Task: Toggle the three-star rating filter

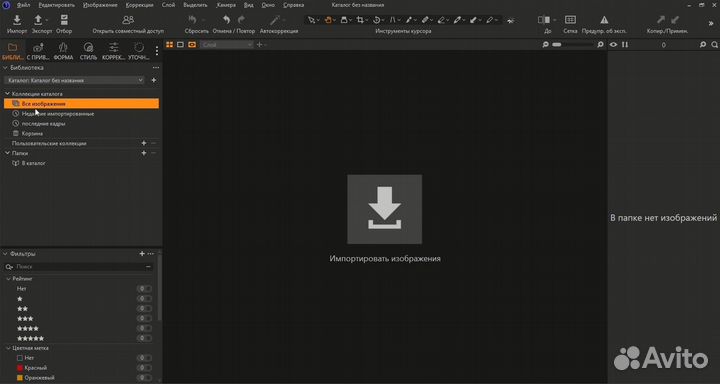Action: point(144,318)
